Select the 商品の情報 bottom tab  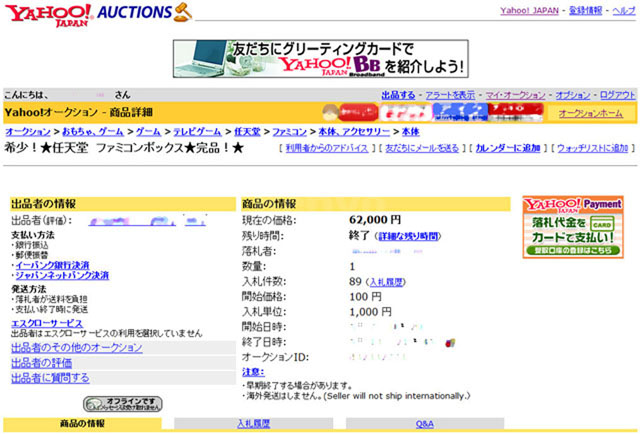pyautogui.click(x=82, y=423)
